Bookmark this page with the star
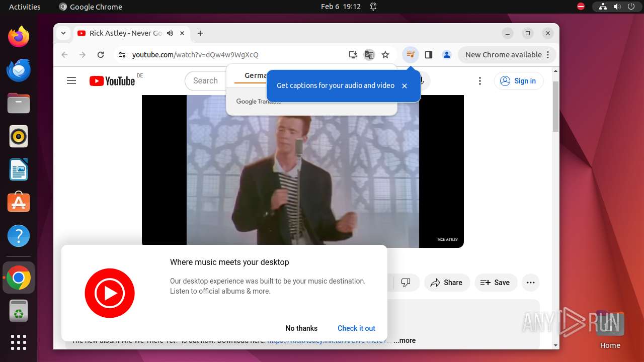The height and width of the screenshot is (362, 644). pyautogui.click(x=385, y=55)
